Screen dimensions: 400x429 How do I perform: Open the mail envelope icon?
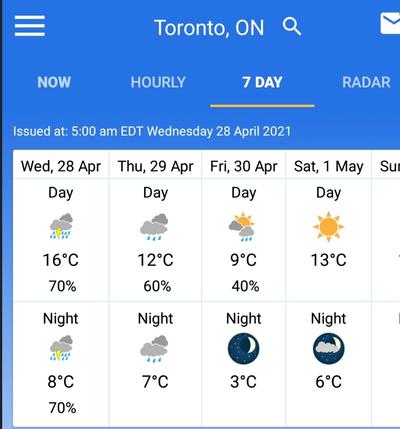click(x=390, y=23)
